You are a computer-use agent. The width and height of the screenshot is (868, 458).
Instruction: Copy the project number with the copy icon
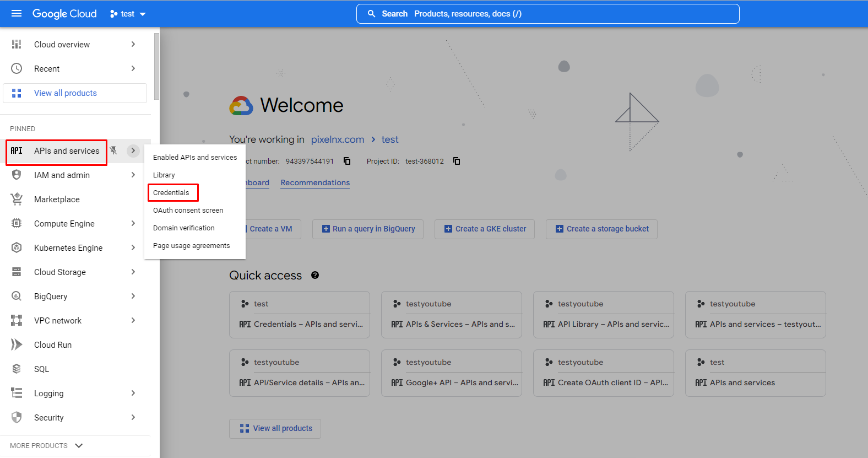pos(347,161)
